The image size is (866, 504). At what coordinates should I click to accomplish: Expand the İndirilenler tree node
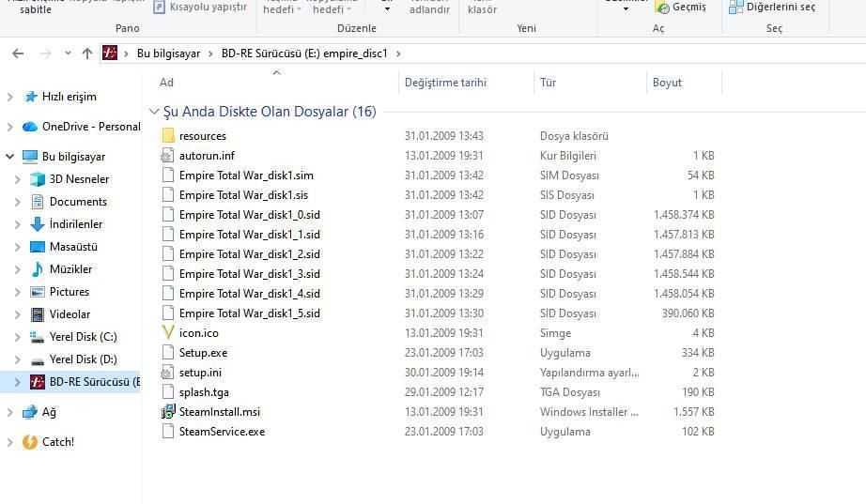tap(17, 224)
